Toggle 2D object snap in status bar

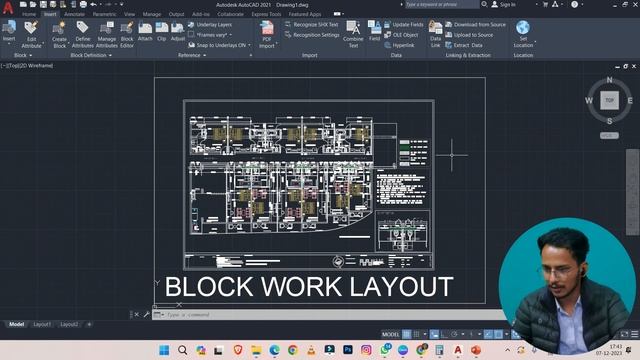(x=498, y=334)
